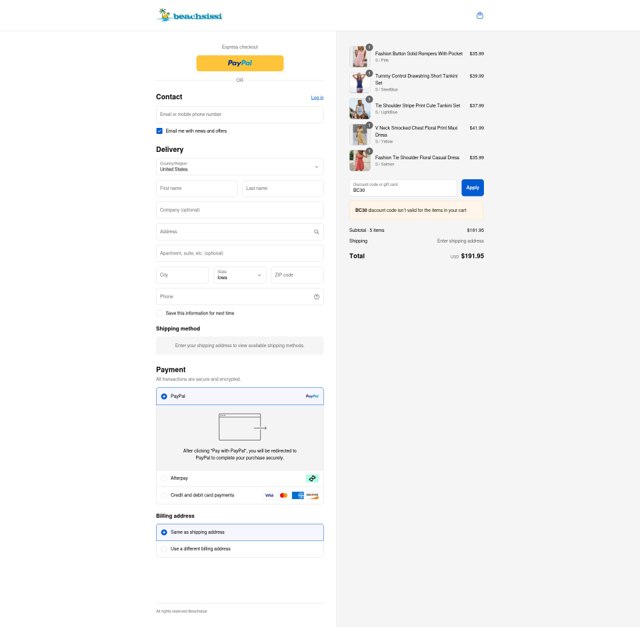Click the Enter shipping address text
The height and width of the screenshot is (627, 640).
pyautogui.click(x=460, y=241)
